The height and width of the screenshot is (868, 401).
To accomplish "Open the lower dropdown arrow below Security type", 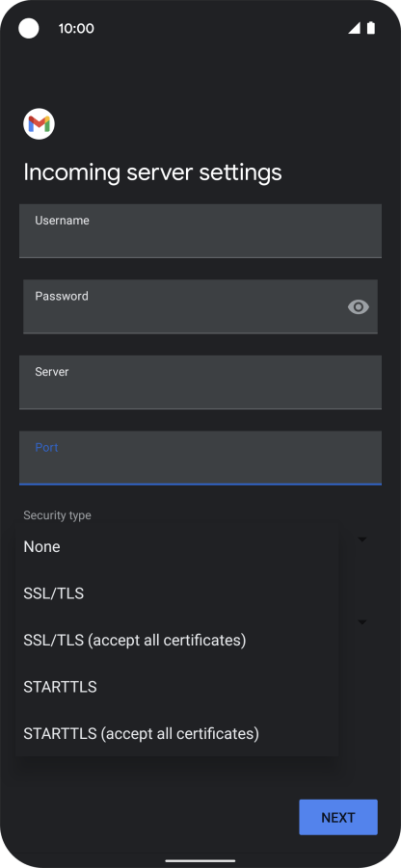I will tap(362, 622).
